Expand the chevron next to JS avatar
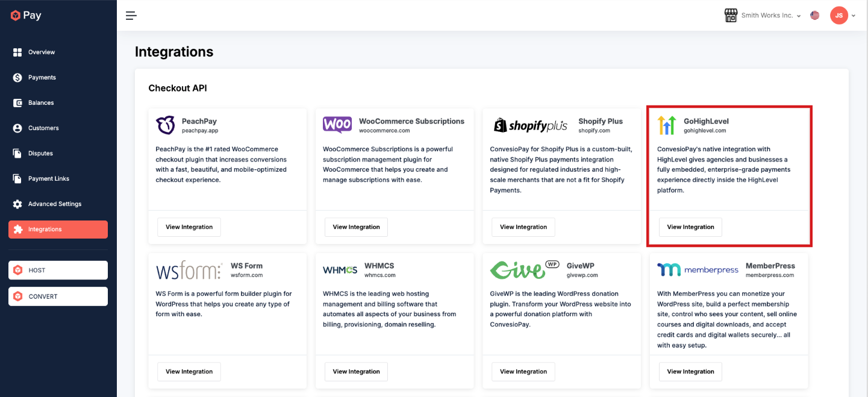 (854, 16)
